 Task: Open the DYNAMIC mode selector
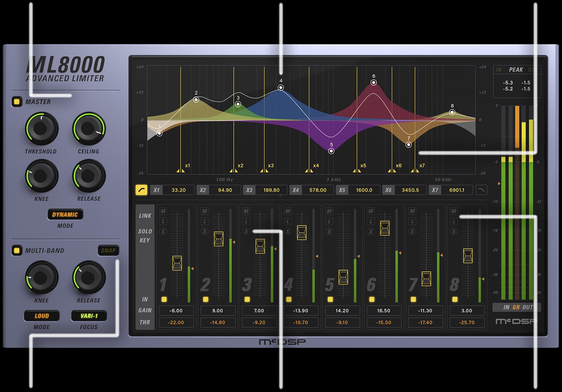coord(65,215)
